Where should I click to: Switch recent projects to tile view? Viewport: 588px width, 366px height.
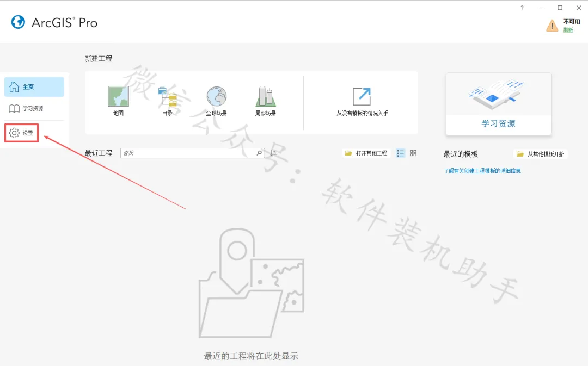tap(413, 153)
